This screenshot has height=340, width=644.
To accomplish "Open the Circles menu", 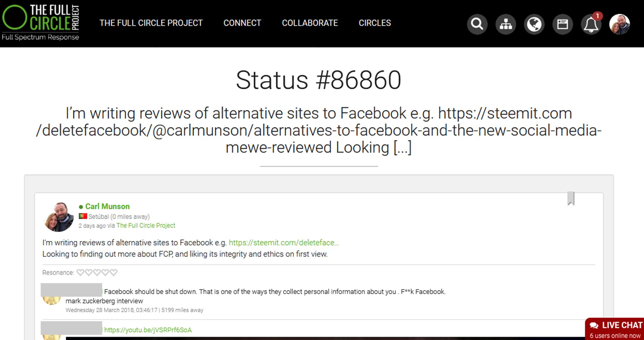I will [x=375, y=23].
